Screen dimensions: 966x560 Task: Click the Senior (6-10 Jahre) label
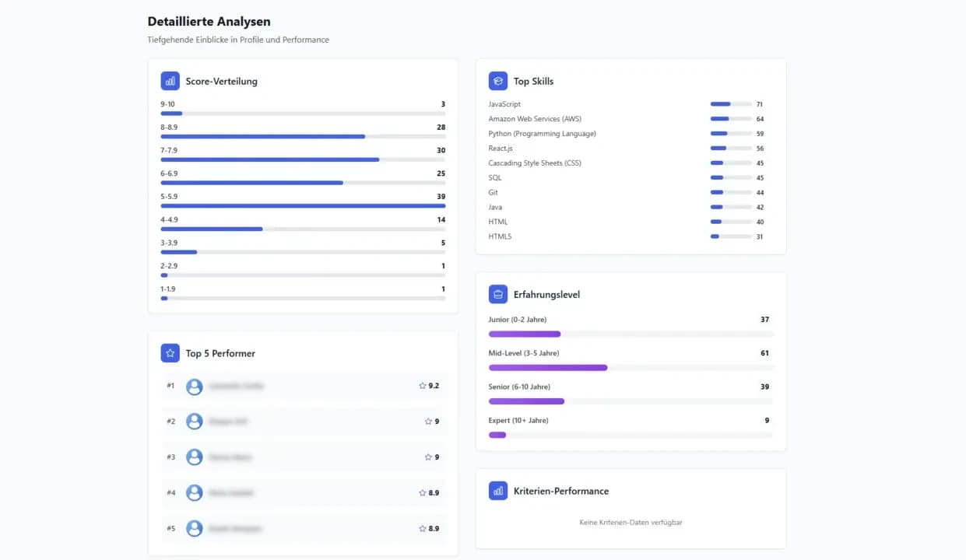point(519,387)
